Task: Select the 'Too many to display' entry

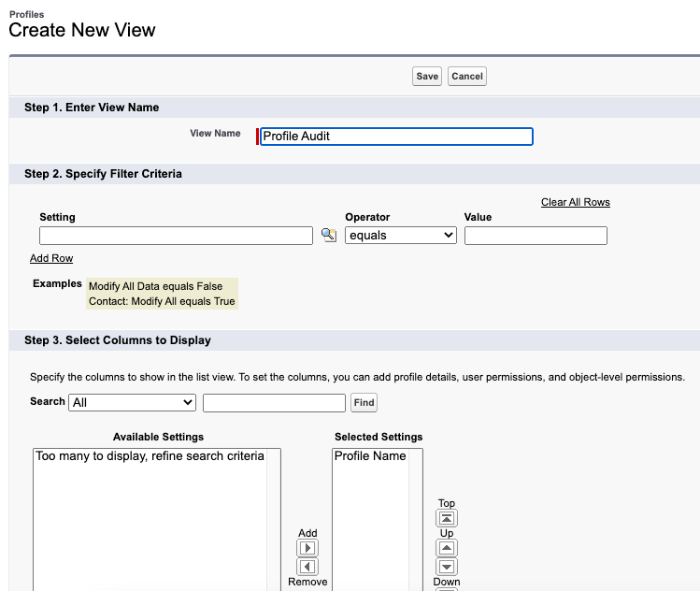Action: (150, 456)
